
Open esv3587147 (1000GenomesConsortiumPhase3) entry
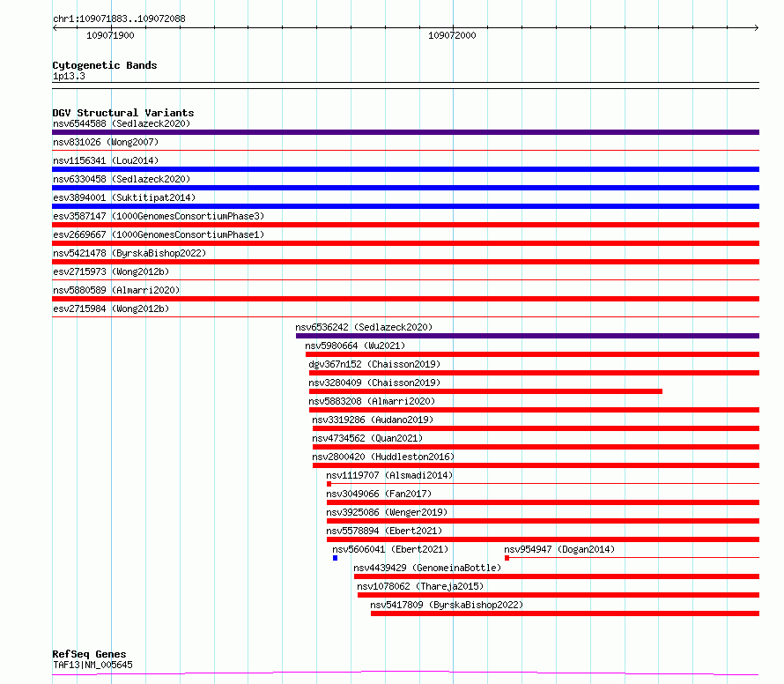point(159,216)
